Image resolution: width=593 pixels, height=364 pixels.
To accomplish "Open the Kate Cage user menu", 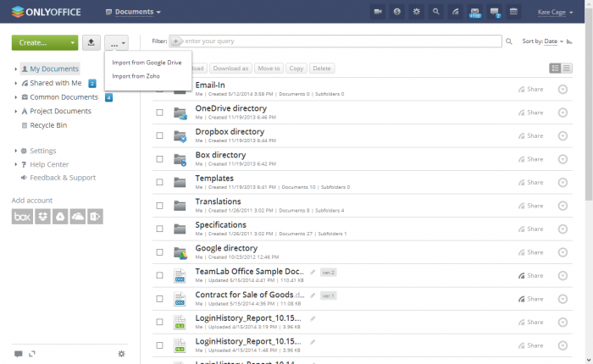I will coord(555,12).
